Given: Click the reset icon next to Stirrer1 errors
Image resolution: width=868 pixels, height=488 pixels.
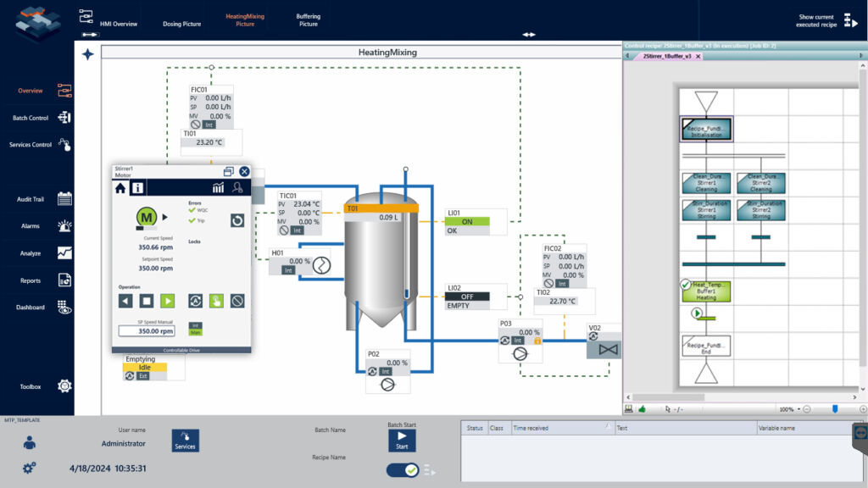Looking at the screenshot, I should 238,220.
